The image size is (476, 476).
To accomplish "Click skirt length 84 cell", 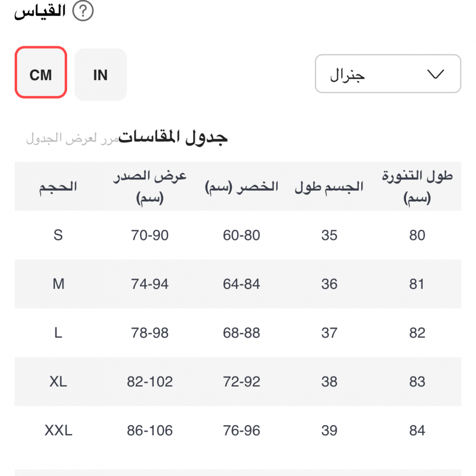I will pos(417,431).
